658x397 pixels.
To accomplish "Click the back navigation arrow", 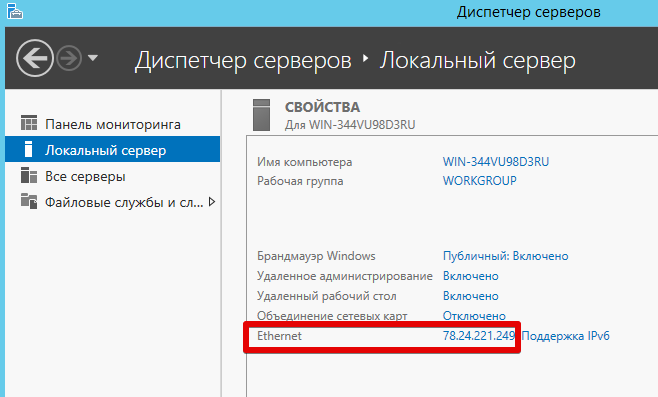I will click(x=35, y=58).
